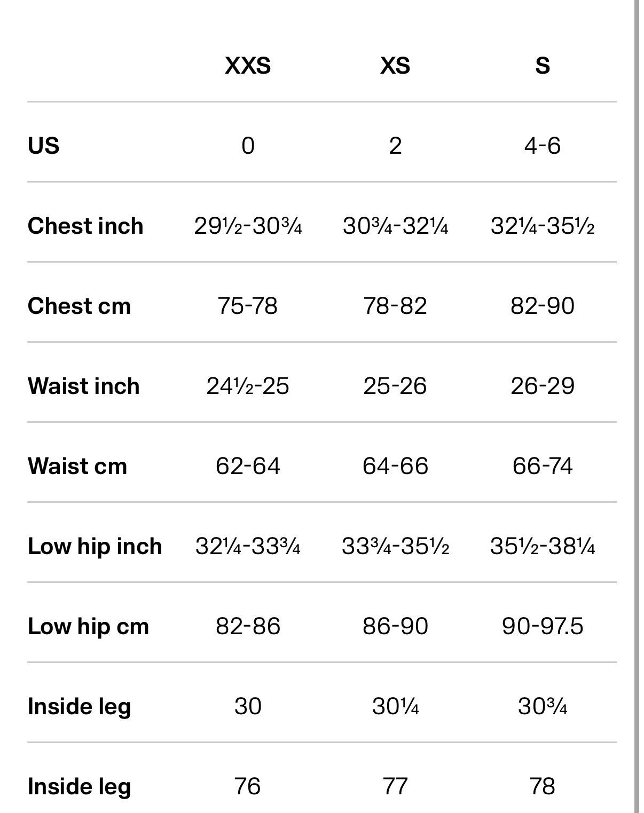Click the Low hip cm row label
Image resolution: width=644 pixels, height=813 pixels.
pyautogui.click(x=88, y=626)
